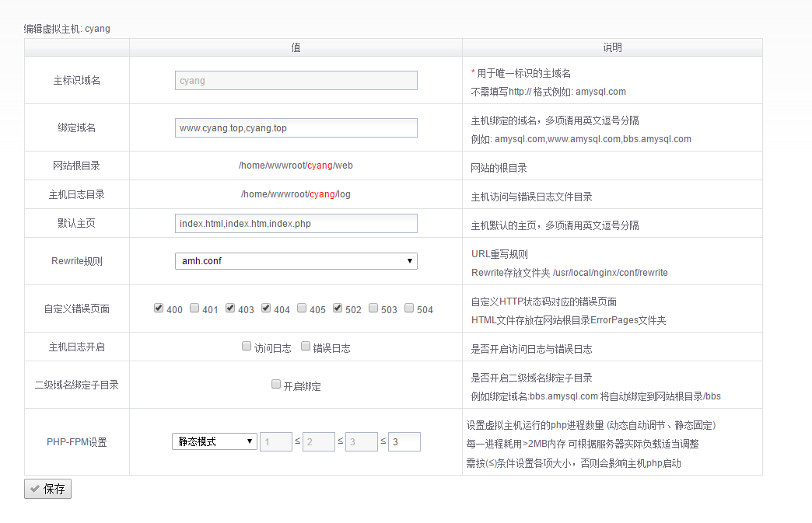This screenshot has height=523, width=812.
Task: Click the 主机日志目录 row label
Action: (x=77, y=194)
